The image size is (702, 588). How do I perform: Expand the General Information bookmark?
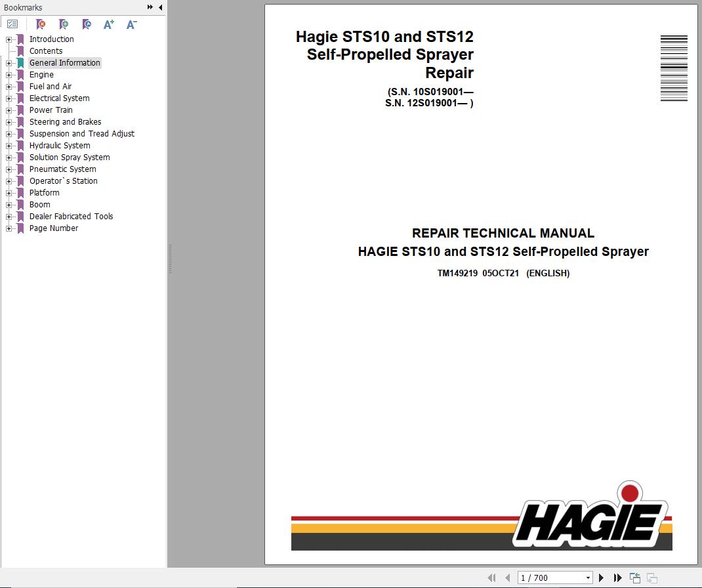tap(9, 63)
